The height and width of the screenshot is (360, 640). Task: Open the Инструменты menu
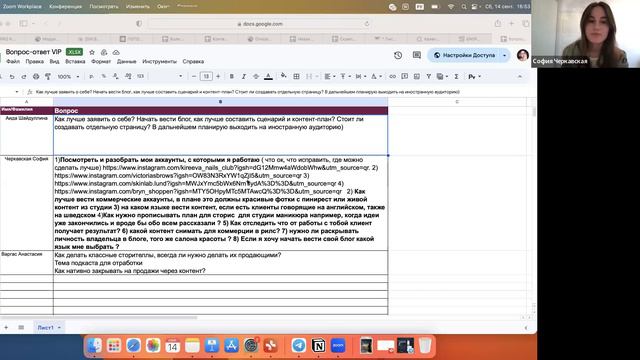point(159,62)
